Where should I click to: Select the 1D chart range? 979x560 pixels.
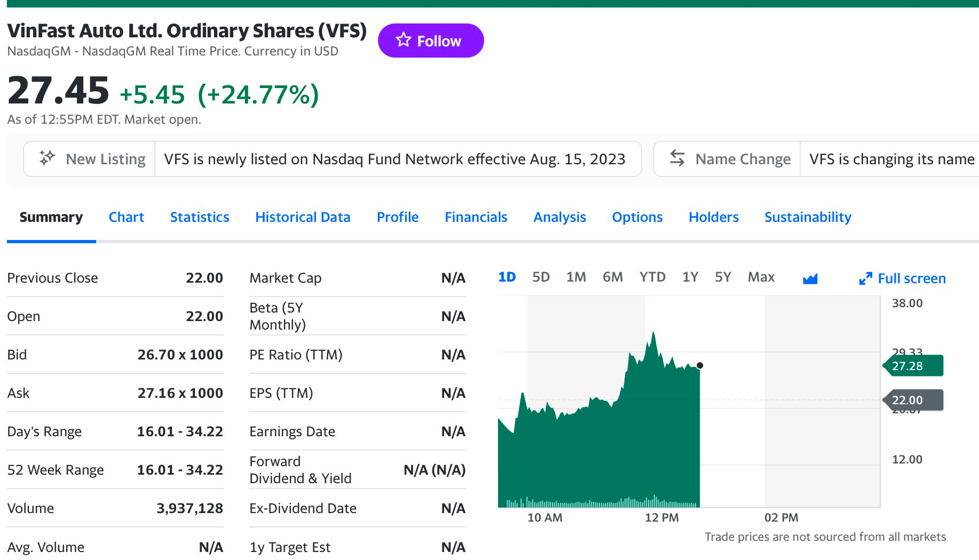507,277
